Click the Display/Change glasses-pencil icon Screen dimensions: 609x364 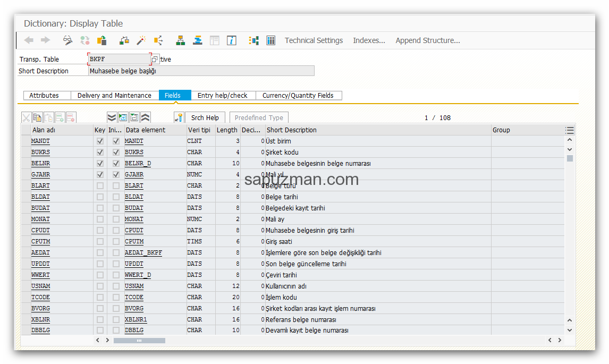coord(67,40)
